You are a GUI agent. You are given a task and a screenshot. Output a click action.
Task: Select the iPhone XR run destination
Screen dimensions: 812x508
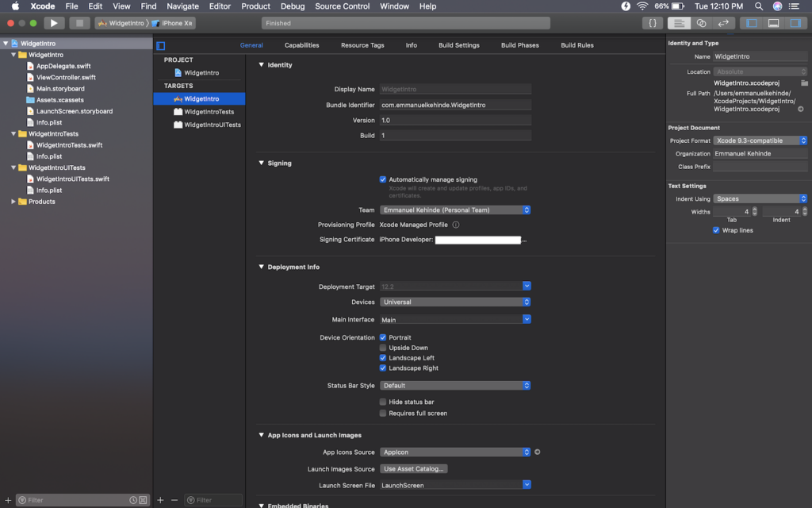point(172,23)
